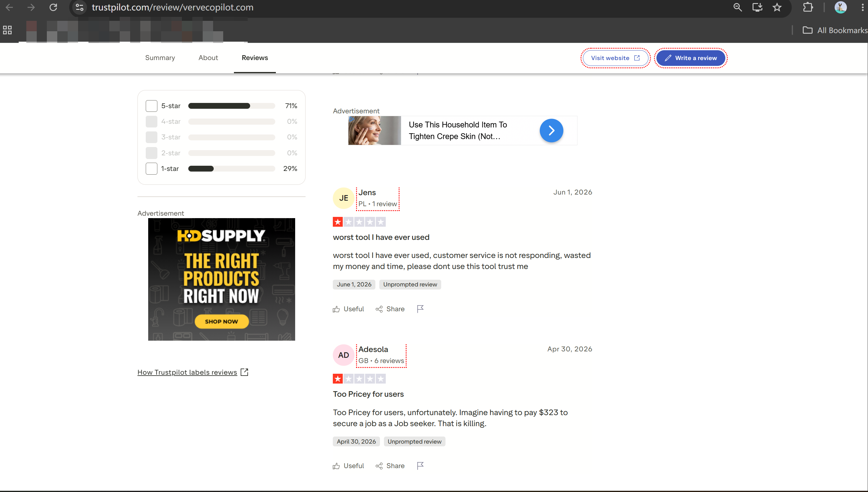868x492 pixels.
Task: Bookmark this page with the star icon
Action: click(777, 7)
